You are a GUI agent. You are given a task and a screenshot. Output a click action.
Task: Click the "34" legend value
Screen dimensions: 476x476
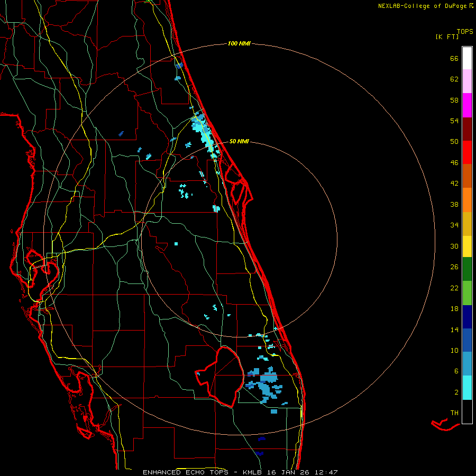454,225
